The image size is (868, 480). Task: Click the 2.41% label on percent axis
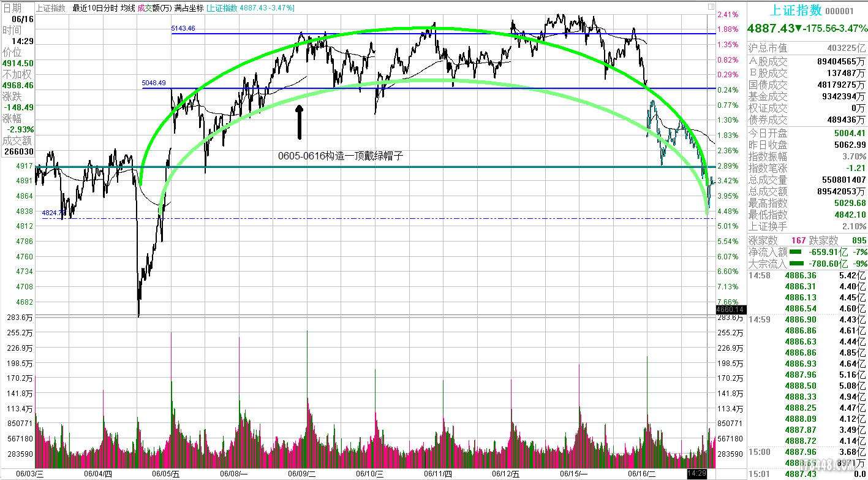coord(727,14)
